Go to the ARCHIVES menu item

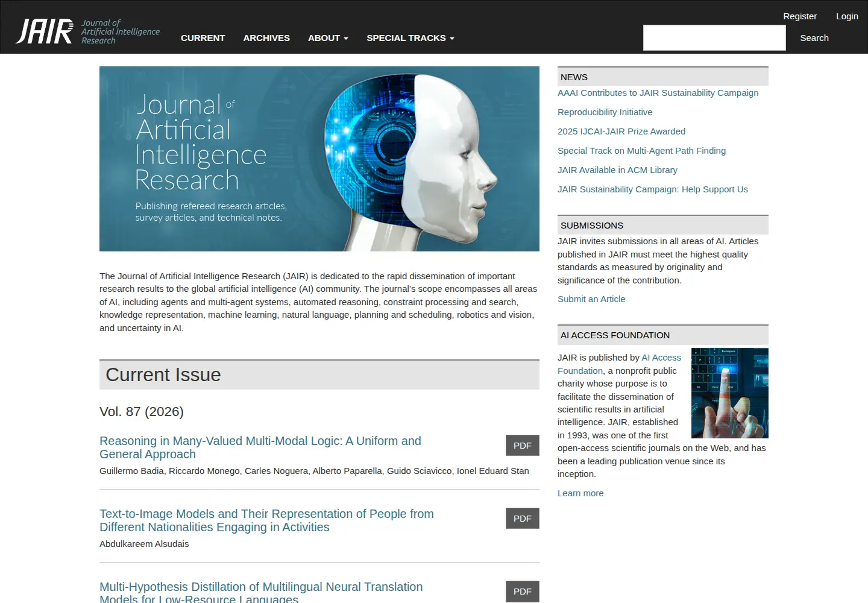(x=266, y=38)
